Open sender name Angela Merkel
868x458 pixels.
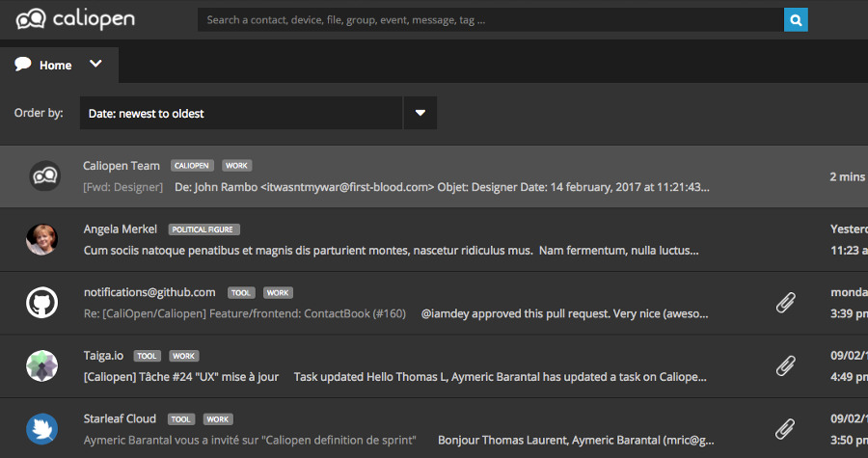(x=121, y=229)
